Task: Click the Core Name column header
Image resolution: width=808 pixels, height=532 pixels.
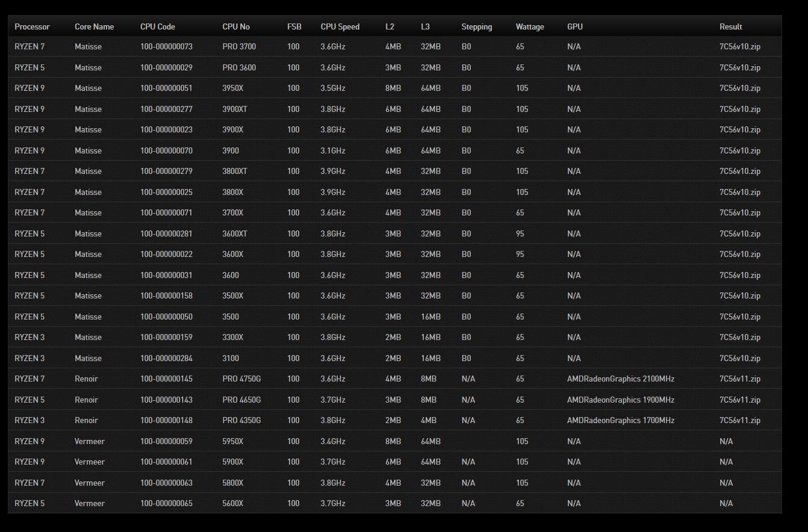Action: pos(94,26)
